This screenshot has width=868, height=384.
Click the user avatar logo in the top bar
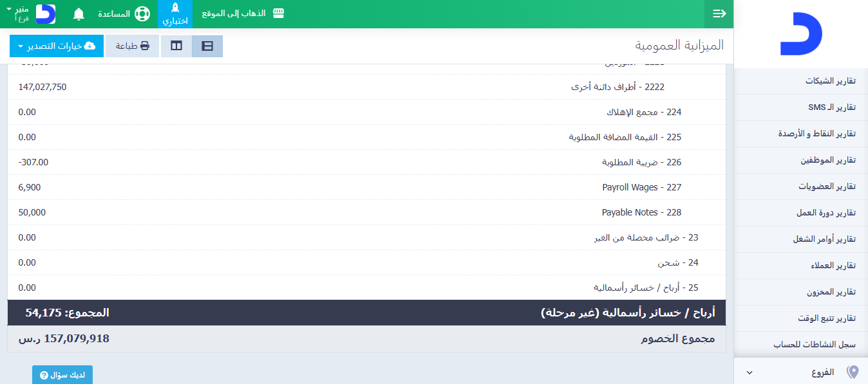point(46,14)
